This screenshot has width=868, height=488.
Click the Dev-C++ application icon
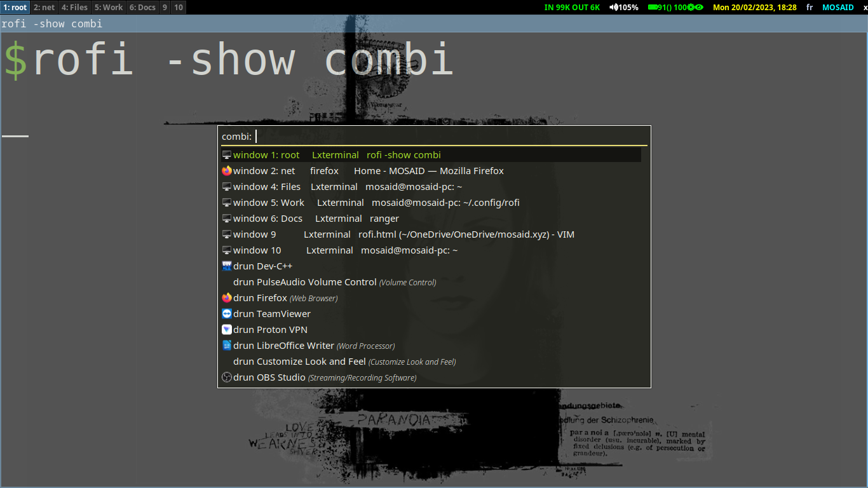(227, 266)
